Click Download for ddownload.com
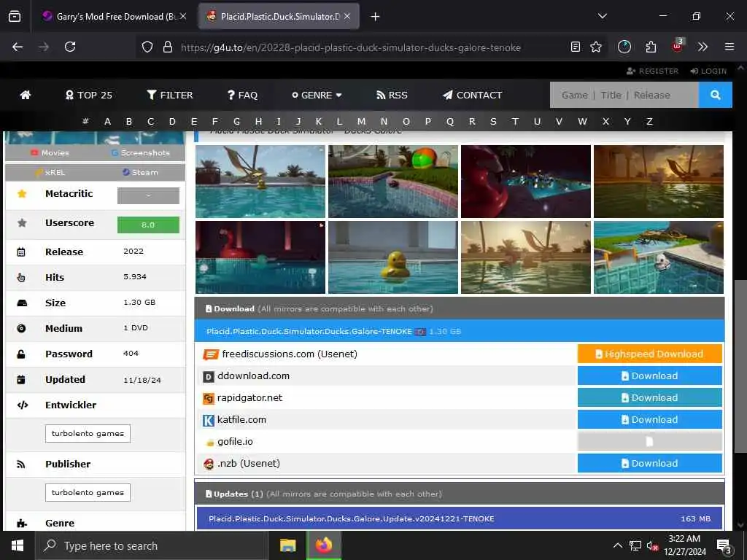 pyautogui.click(x=650, y=376)
